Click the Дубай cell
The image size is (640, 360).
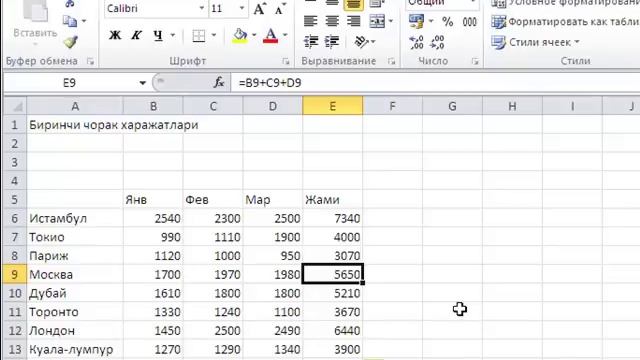tap(75, 293)
